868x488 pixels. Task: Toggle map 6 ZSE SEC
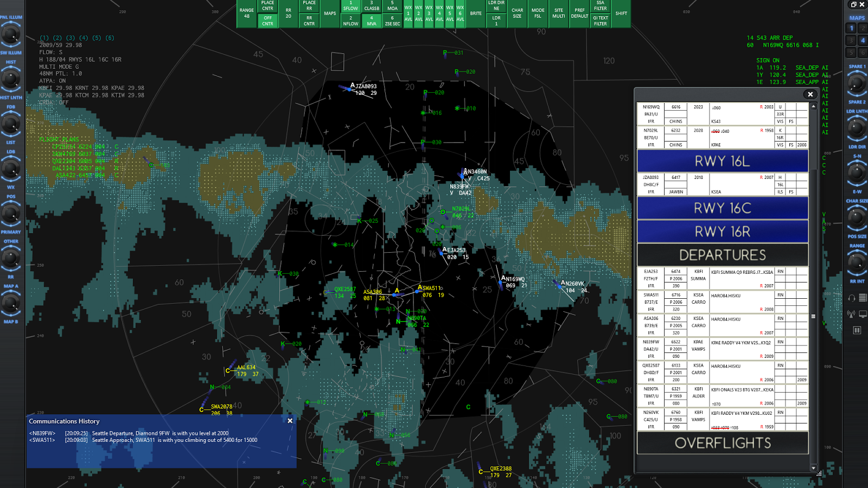pos(392,21)
